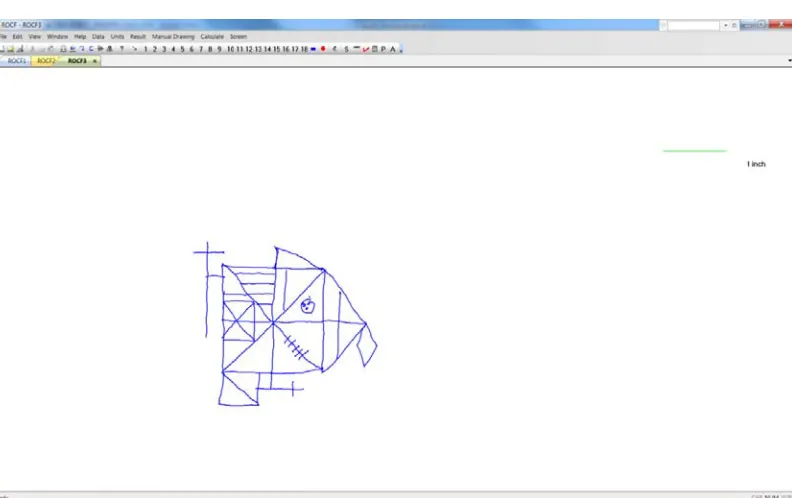Click the toolbar overflow arrow
792x498 pixels.
401,50
